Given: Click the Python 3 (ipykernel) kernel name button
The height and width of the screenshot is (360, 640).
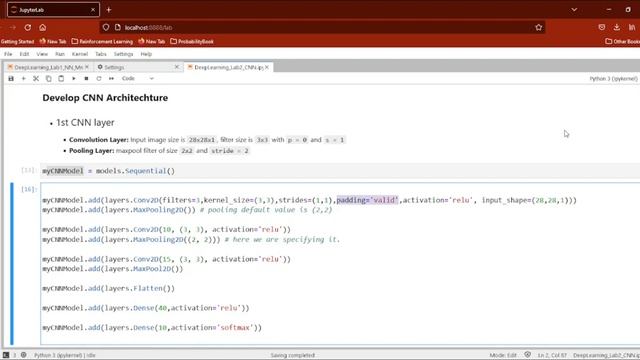Looking at the screenshot, I should 613,78.
